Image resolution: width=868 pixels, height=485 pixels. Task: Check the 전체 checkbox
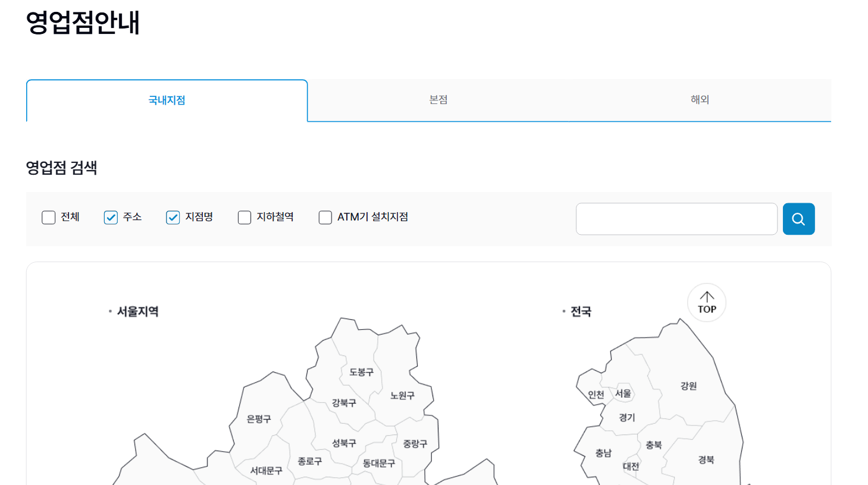48,218
